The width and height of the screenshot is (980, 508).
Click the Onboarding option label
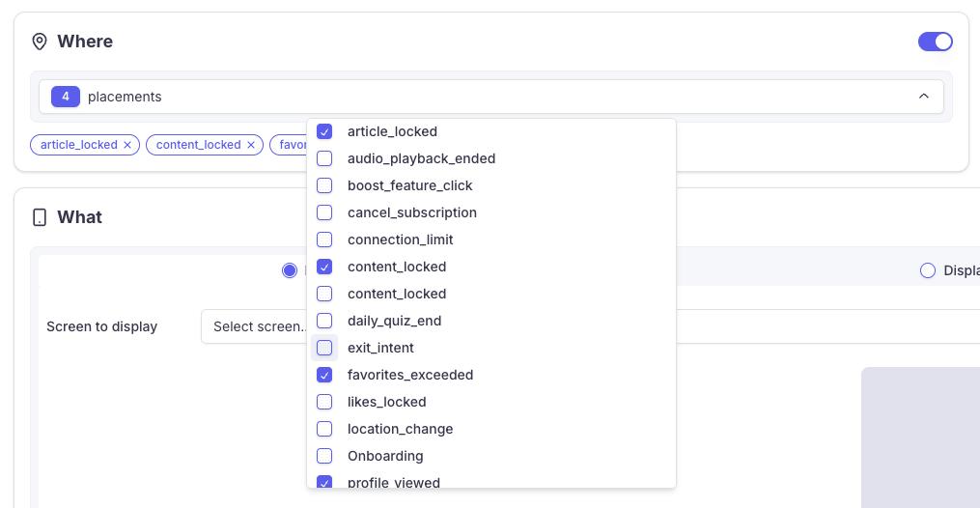point(385,456)
